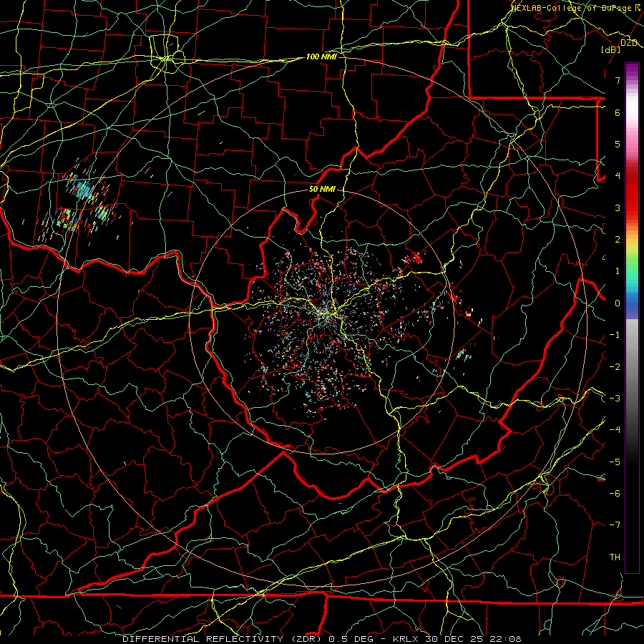Click the '[dB]' unit label
The image size is (644, 644).
pyautogui.click(x=611, y=49)
